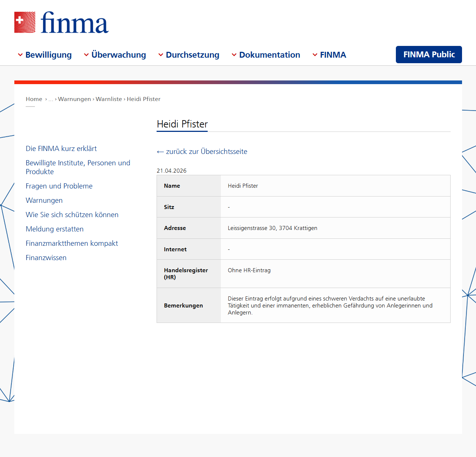Image resolution: width=476 pixels, height=457 pixels.
Task: Go back via zurück zur Übersichtsseite
Action: click(202, 151)
